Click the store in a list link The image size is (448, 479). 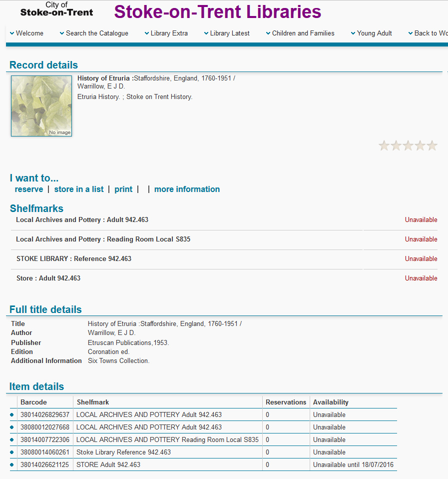click(79, 189)
